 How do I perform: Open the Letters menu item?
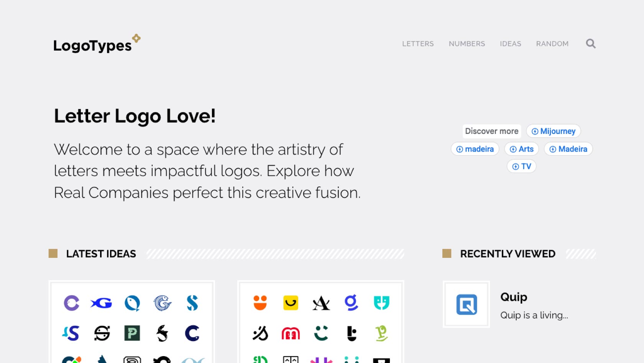click(418, 44)
